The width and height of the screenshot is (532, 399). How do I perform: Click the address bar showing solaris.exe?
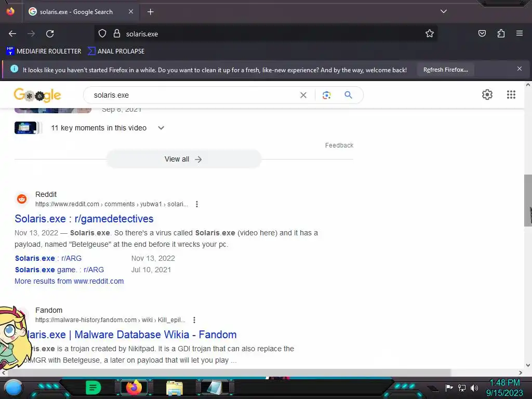point(264,34)
